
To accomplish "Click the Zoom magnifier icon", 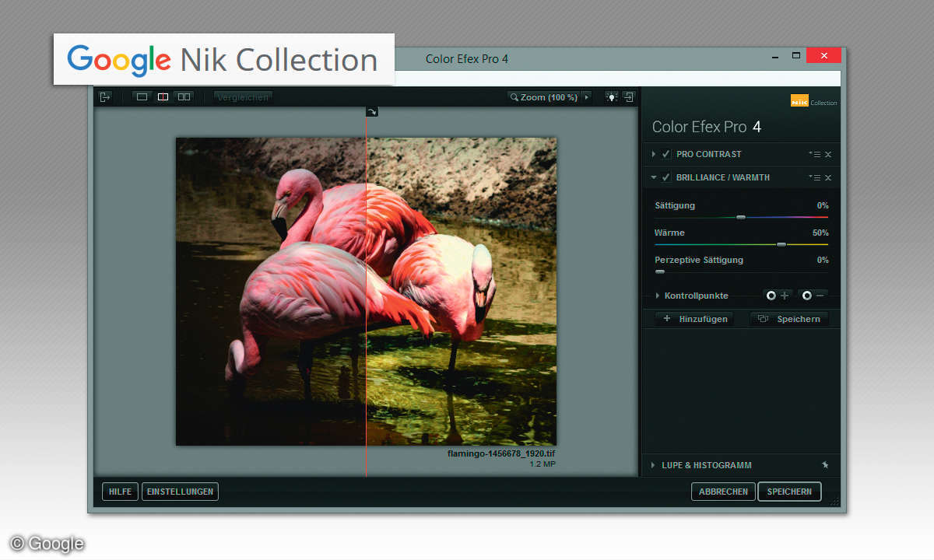I will [x=514, y=97].
